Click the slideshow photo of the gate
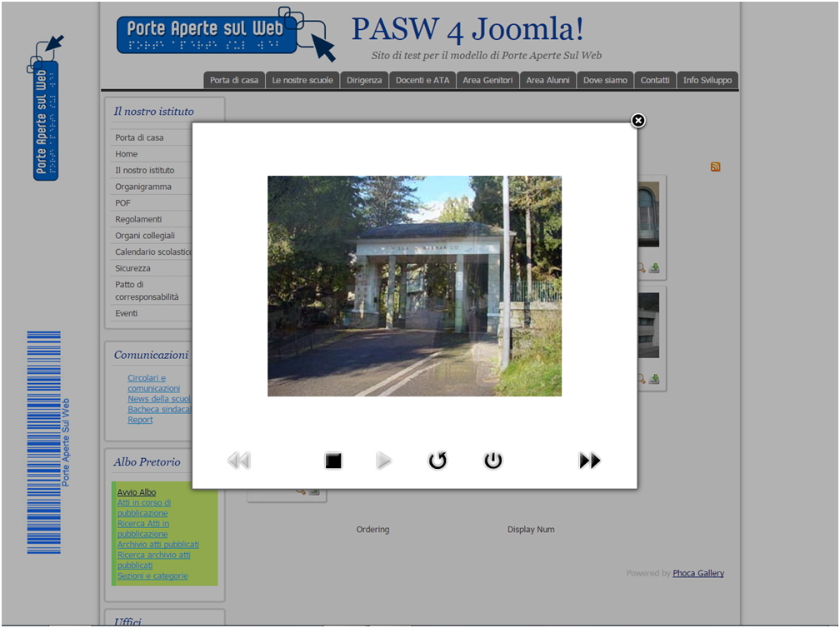840x628 pixels. [x=414, y=286]
